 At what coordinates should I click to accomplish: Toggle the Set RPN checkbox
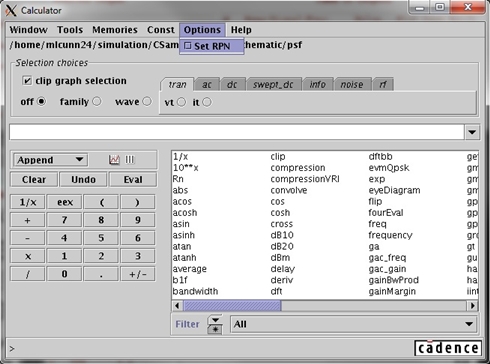tap(188, 46)
